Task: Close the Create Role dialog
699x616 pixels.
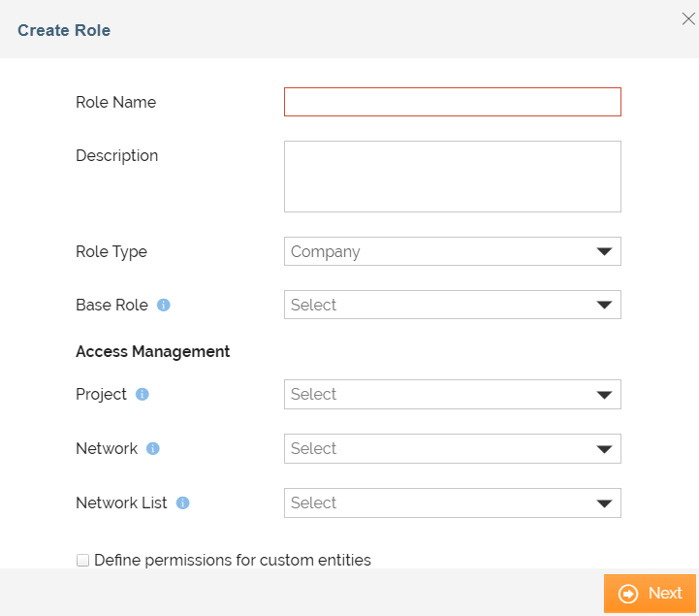Action: coord(688,18)
